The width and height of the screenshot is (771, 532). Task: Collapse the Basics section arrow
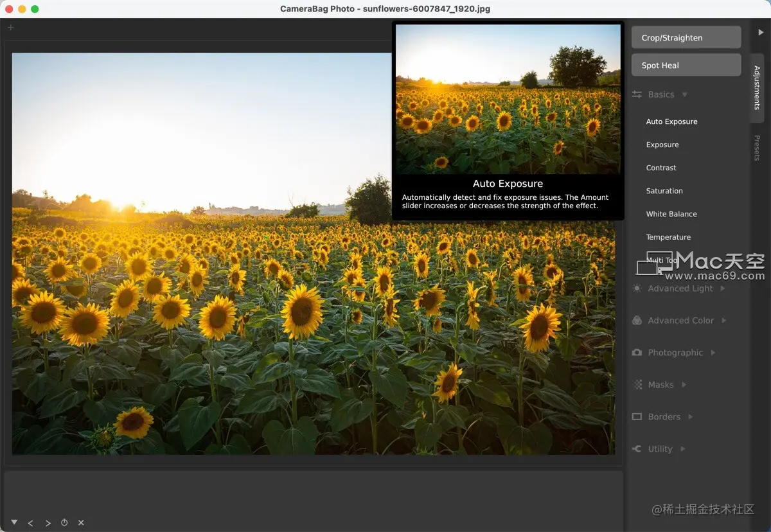point(684,95)
